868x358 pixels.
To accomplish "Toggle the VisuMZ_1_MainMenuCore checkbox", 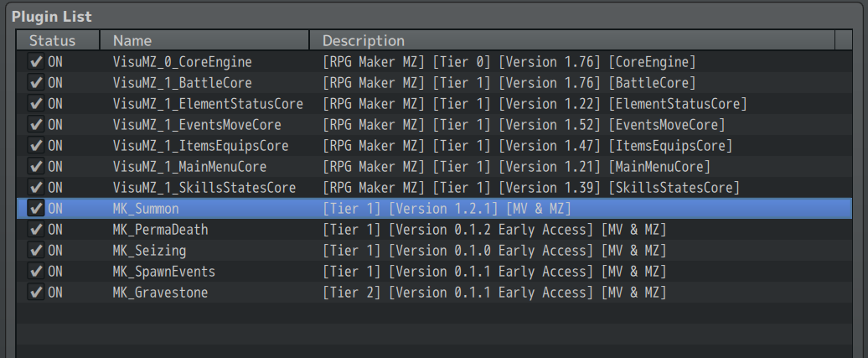I will [x=36, y=167].
